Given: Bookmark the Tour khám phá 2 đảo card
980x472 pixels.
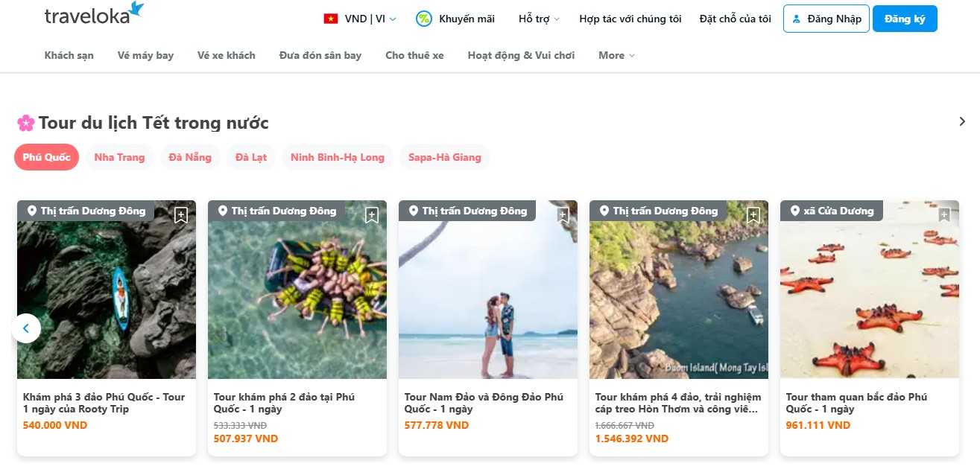Looking at the screenshot, I should (372, 215).
